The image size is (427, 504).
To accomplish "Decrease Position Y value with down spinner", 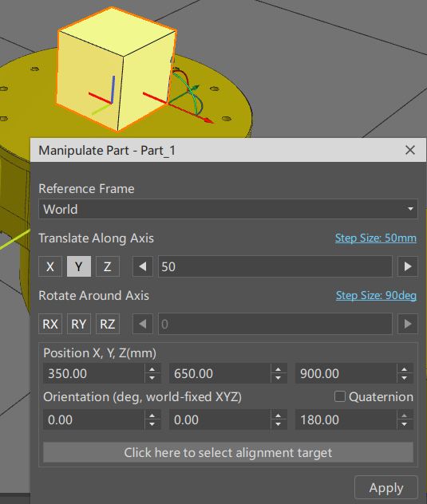I will pyautogui.click(x=279, y=378).
